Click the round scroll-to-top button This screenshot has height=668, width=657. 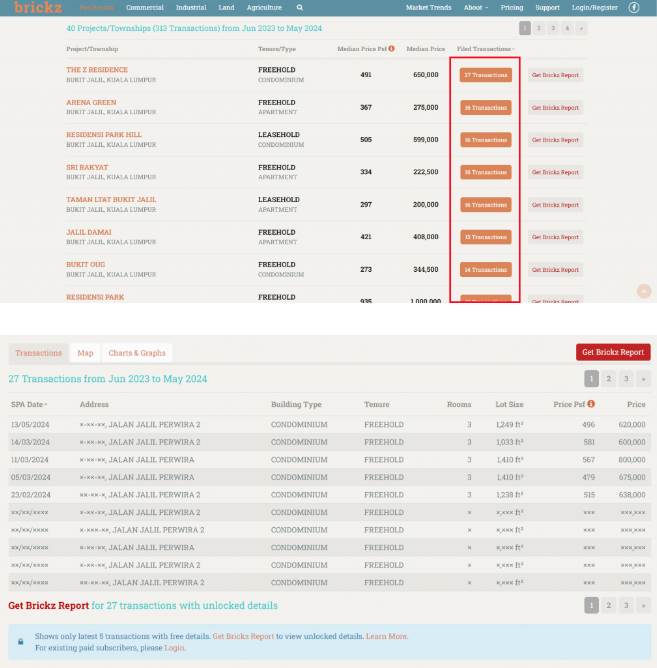tap(644, 291)
